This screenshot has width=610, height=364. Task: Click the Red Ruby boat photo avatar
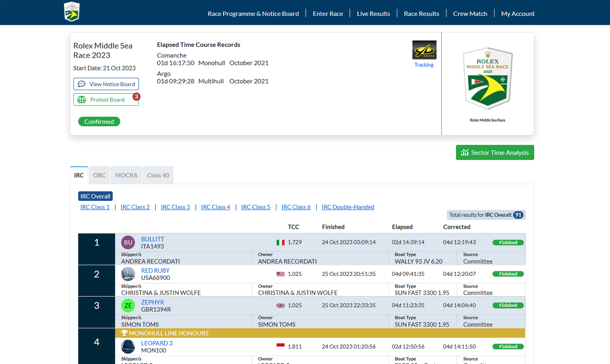128,274
